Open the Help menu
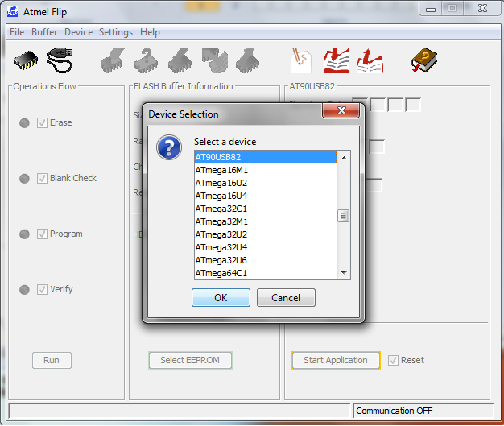 point(150,32)
